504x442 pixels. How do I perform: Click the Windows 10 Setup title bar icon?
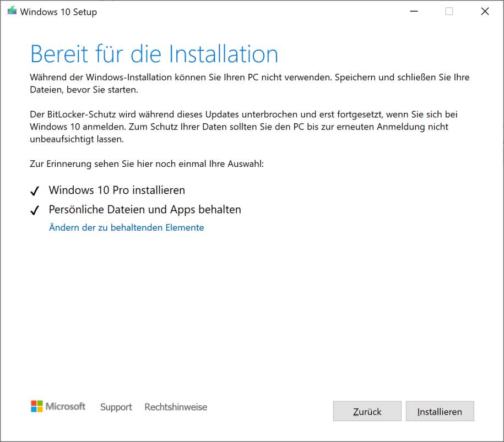pyautogui.click(x=12, y=12)
